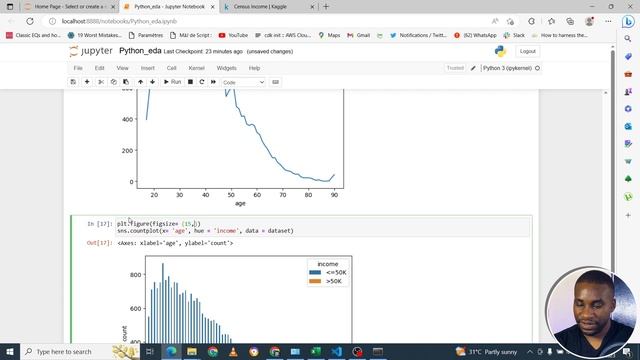Save the notebook with the floppy disk icon
The width and height of the screenshot is (640, 360).
(x=73, y=82)
